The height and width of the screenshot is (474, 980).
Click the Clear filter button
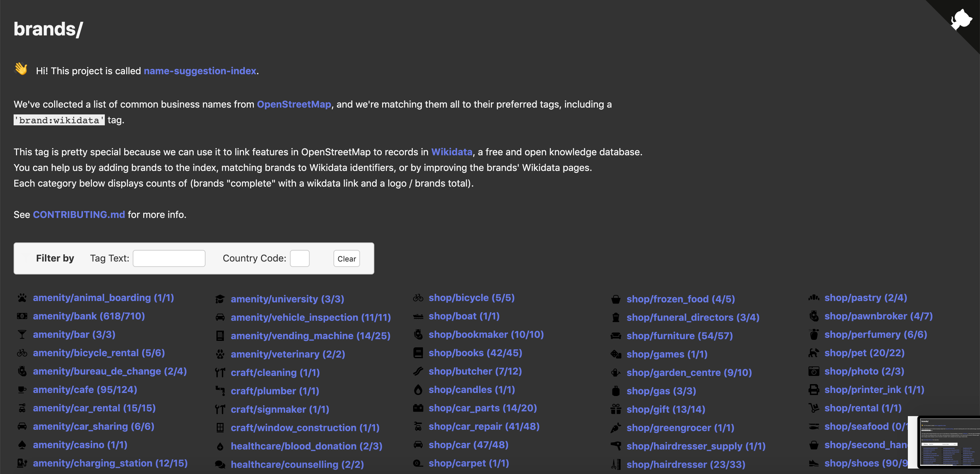tap(347, 258)
